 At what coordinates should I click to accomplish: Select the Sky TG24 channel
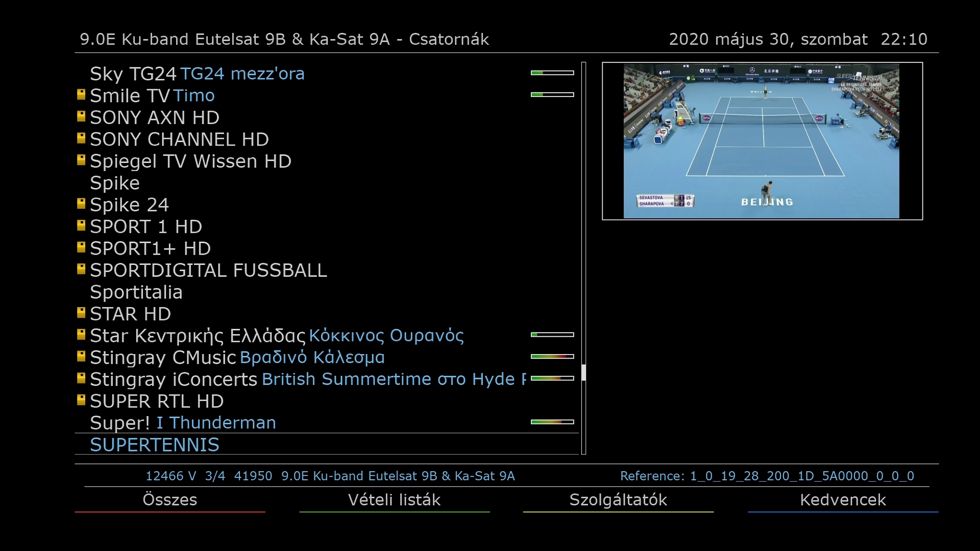pyautogui.click(x=327, y=73)
